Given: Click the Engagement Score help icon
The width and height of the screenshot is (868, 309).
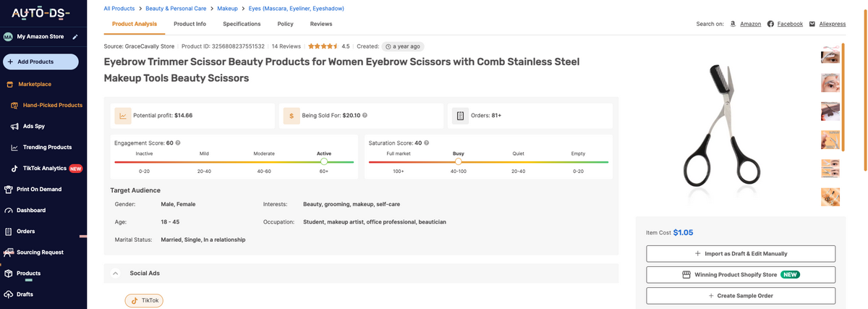Looking at the screenshot, I should tap(178, 143).
